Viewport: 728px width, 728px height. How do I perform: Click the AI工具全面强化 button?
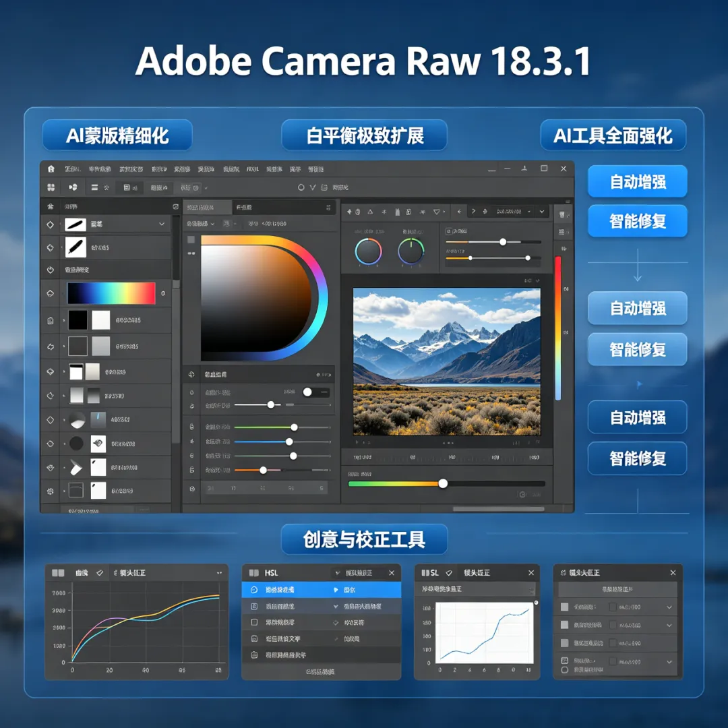click(x=613, y=135)
